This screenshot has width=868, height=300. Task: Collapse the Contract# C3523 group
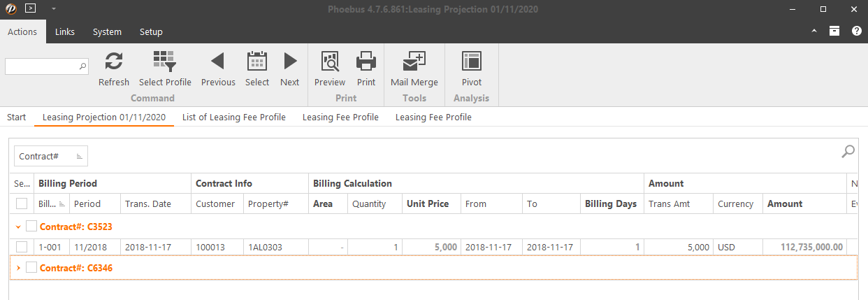tap(18, 227)
